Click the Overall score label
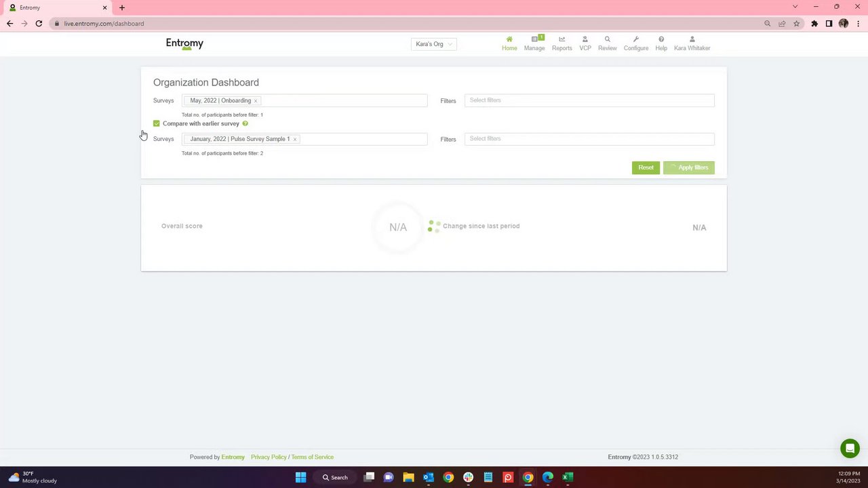 coord(182,226)
